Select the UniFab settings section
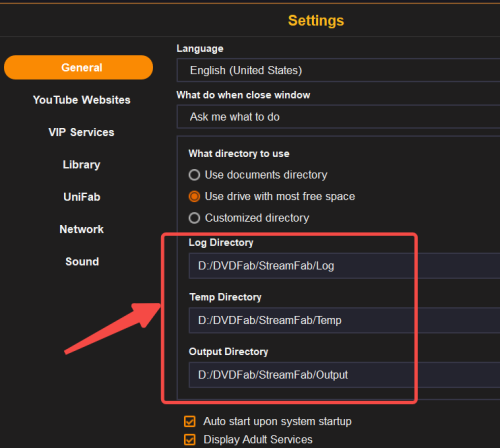This screenshot has height=448, width=500. click(x=82, y=197)
